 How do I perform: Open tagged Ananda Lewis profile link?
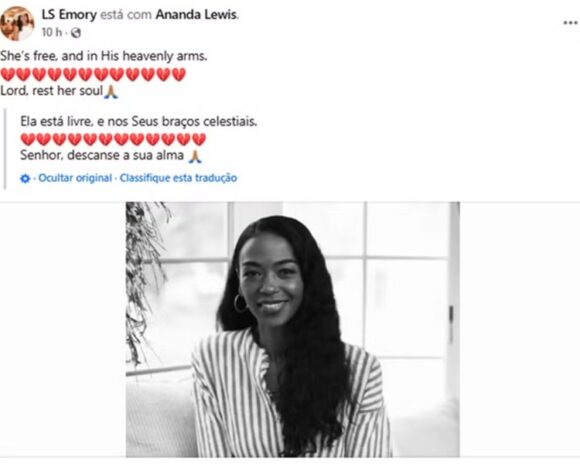coord(197,14)
